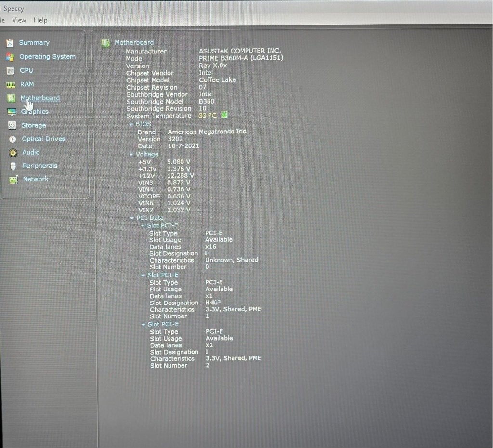
Task: Click the Southbridge Revision label
Action: click(159, 109)
